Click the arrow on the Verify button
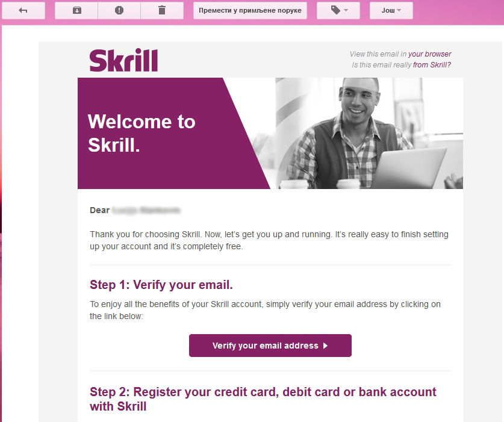This screenshot has width=504, height=422. [x=325, y=346]
